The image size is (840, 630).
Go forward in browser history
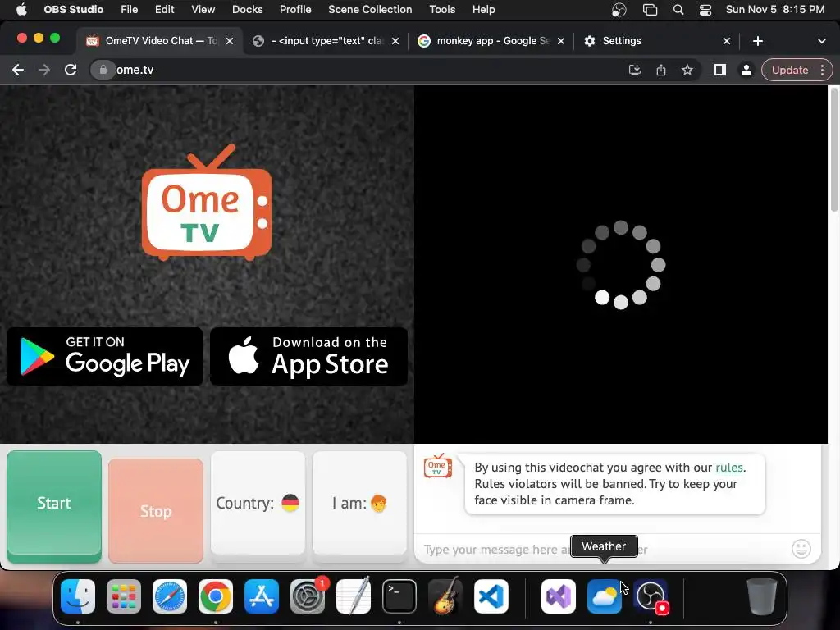(44, 70)
